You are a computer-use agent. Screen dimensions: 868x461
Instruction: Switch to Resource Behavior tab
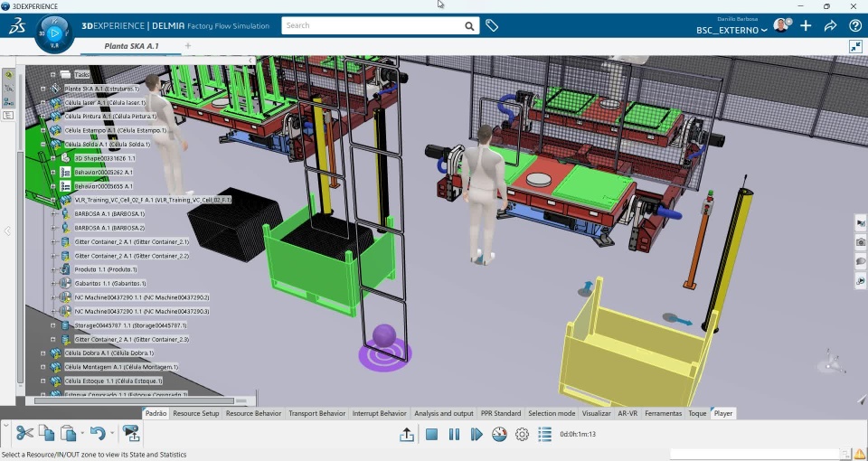253,413
